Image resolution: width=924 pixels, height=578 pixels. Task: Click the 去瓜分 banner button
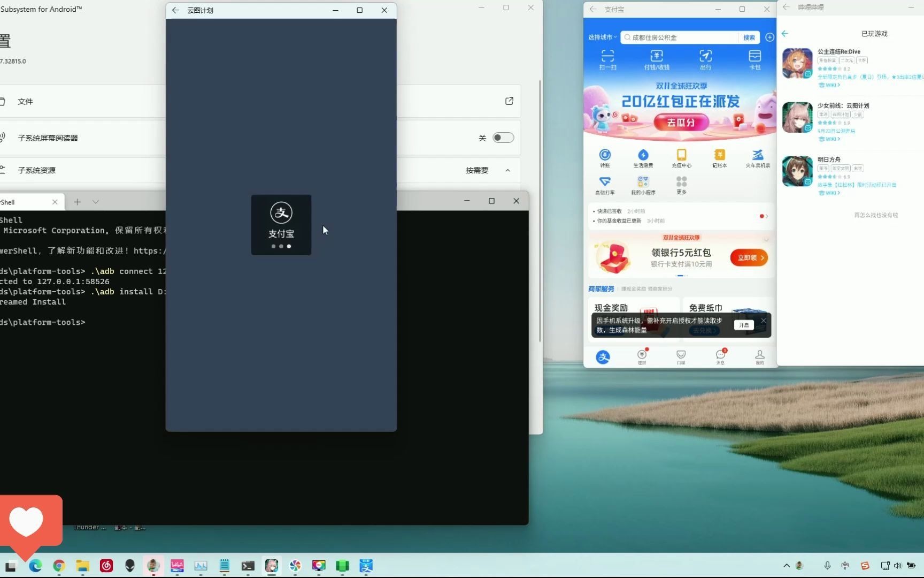[x=681, y=123]
